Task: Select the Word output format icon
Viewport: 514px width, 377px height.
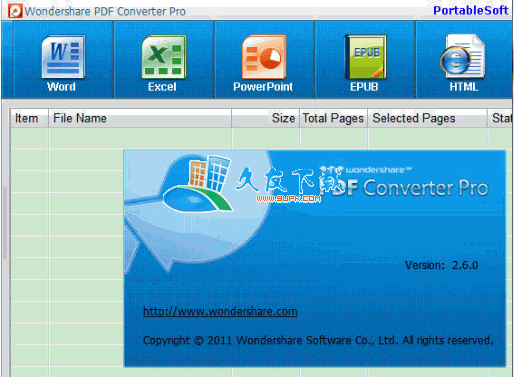Action: [63, 57]
